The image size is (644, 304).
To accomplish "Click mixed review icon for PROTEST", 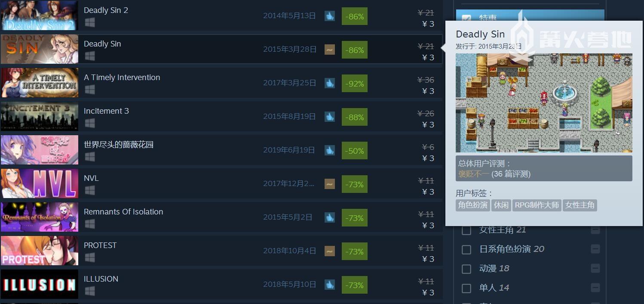I will pos(330,251).
